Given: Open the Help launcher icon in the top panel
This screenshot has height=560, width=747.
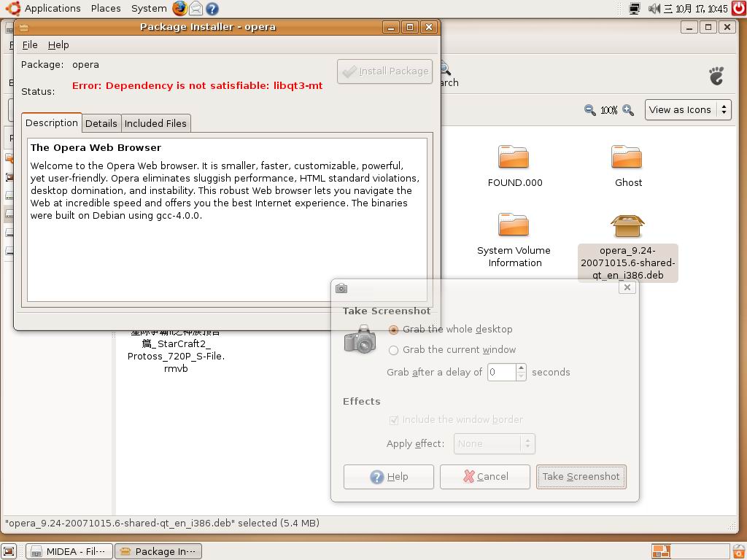Looking at the screenshot, I should click(212, 9).
